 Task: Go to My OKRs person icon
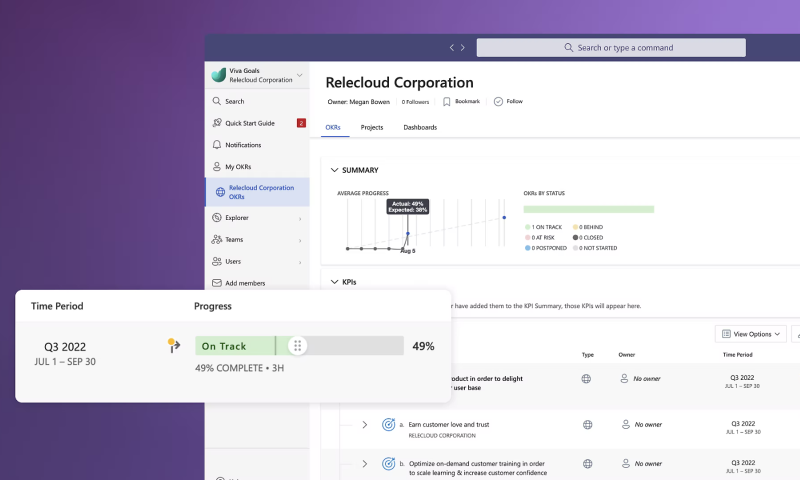[x=217, y=167]
